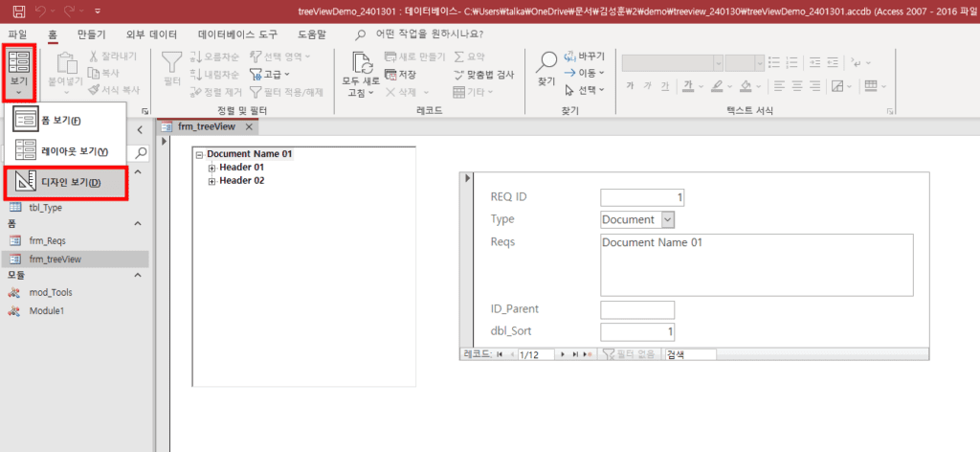This screenshot has width=980, height=452.
Task: Click background fill color bucket
Action: coord(746,85)
